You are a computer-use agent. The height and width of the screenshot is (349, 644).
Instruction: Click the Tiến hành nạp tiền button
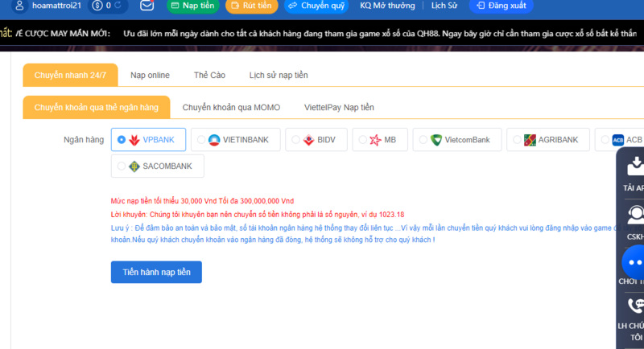click(x=156, y=273)
